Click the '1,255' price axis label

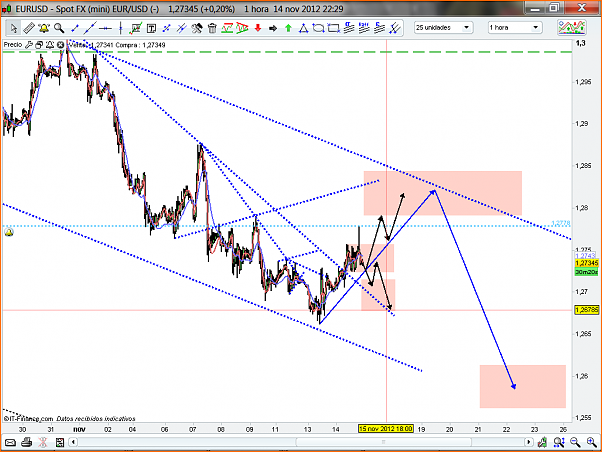point(583,417)
